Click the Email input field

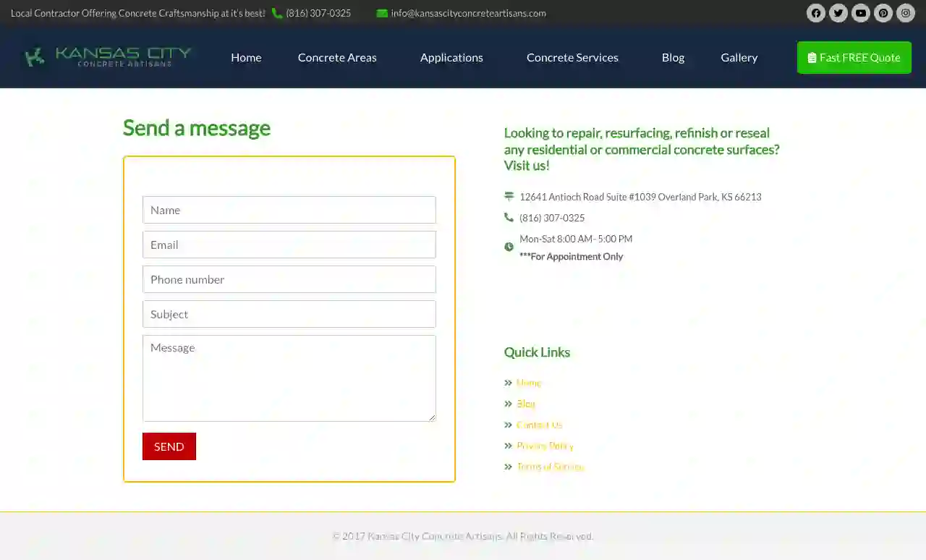(x=289, y=245)
